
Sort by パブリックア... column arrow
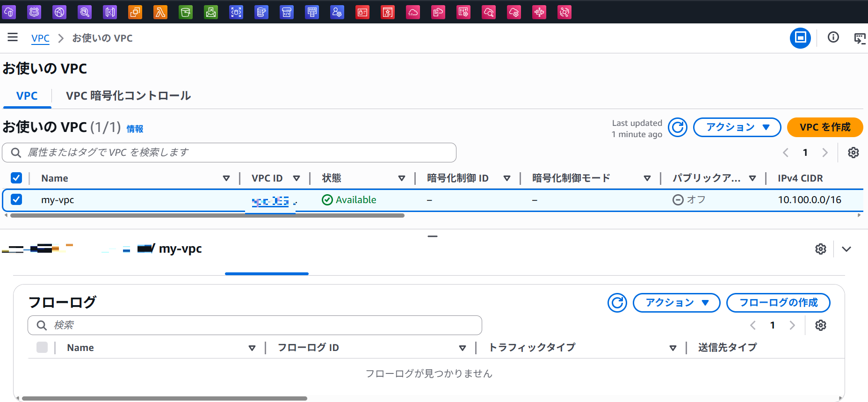coord(752,178)
